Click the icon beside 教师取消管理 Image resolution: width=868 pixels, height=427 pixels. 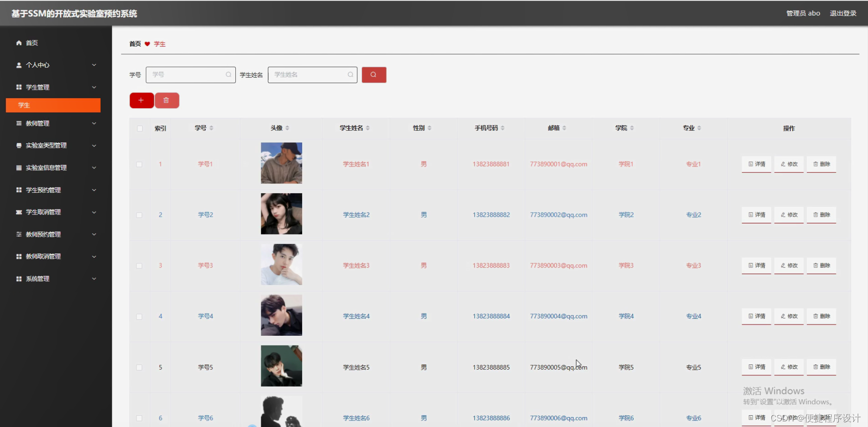[19, 256]
